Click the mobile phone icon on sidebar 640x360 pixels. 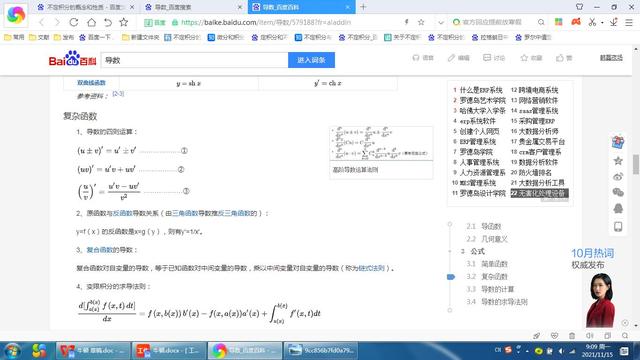[618, 227]
